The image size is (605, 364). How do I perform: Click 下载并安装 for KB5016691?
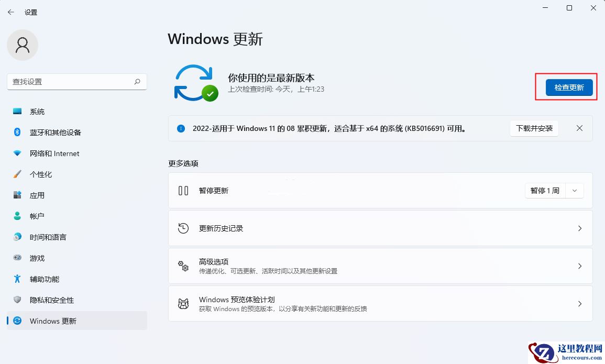click(x=534, y=128)
